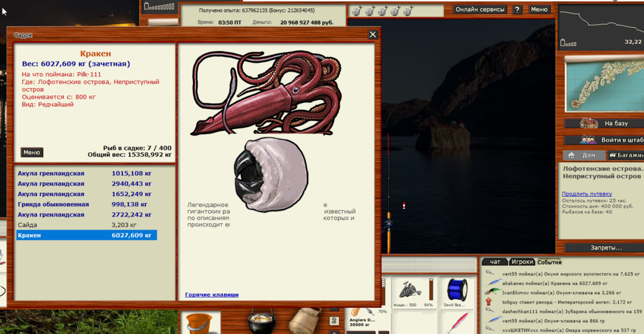644x334 pixels.
Task: Click the red-white float on the water
Action: (404, 206)
